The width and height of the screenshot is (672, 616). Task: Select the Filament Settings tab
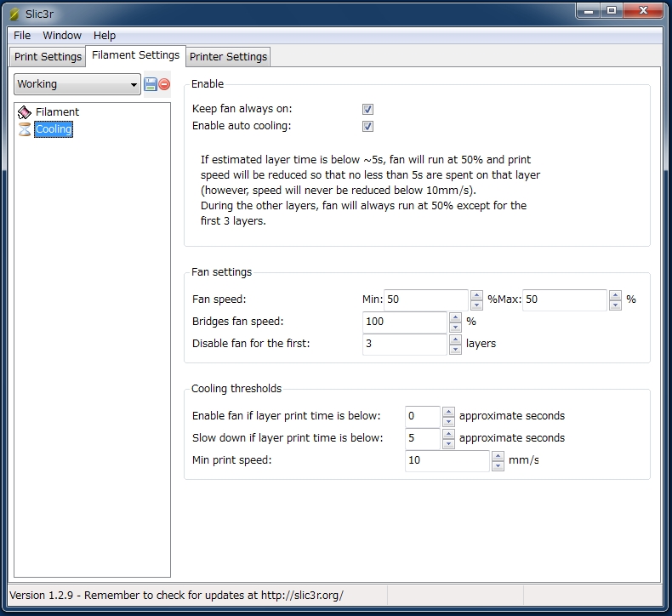point(135,55)
